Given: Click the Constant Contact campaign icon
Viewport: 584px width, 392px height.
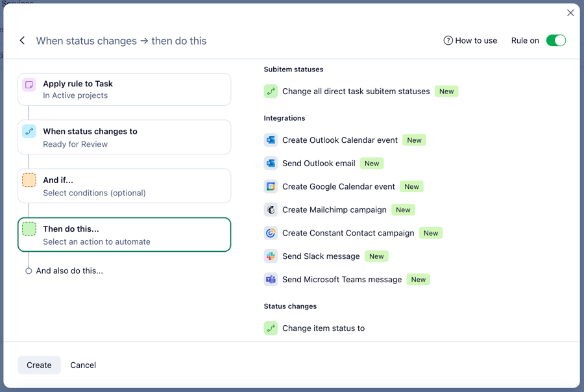Looking at the screenshot, I should pyautogui.click(x=271, y=233).
